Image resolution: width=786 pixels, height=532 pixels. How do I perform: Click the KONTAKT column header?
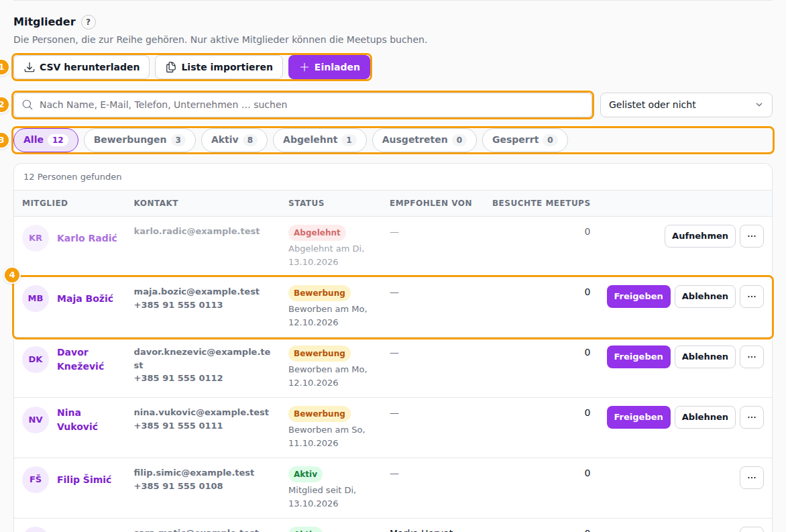[156, 203]
